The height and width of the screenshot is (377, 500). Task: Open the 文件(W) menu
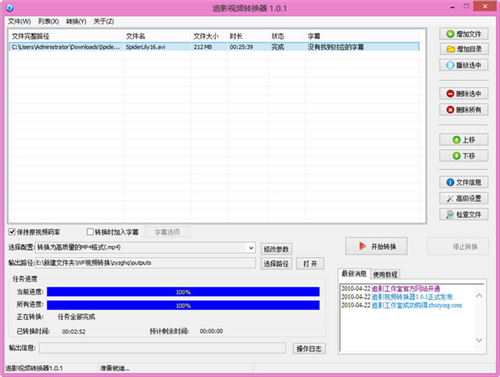[x=19, y=21]
